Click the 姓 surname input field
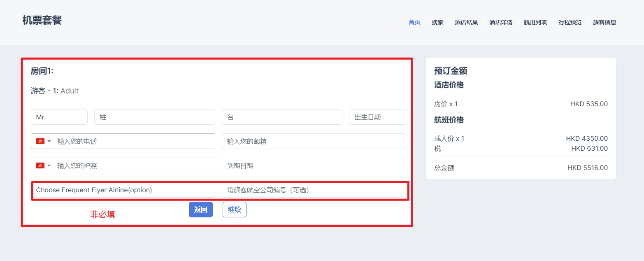Screen dimensions: 644x261 pos(154,117)
